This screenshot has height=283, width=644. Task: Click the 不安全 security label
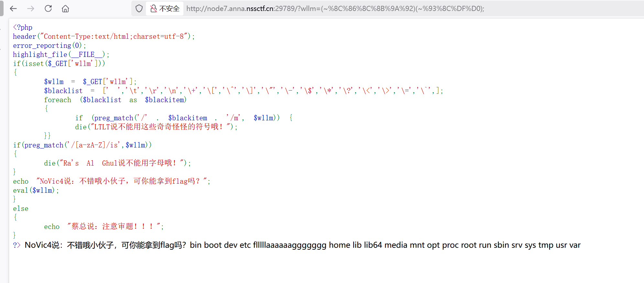[x=169, y=9]
